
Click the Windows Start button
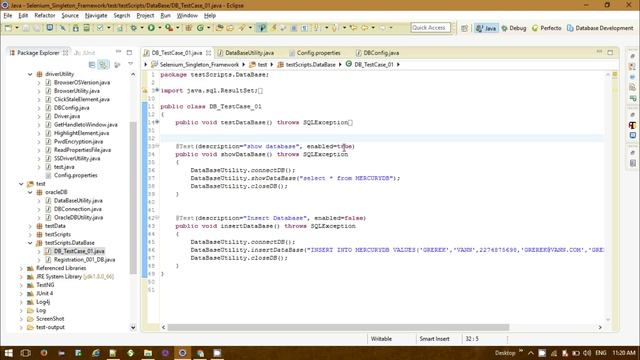[8, 353]
